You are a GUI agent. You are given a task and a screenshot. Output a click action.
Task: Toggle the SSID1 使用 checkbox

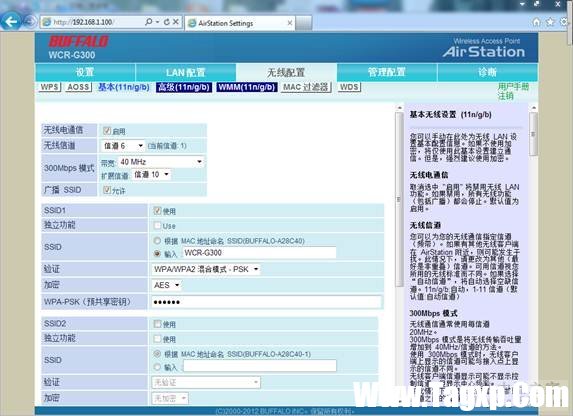point(157,211)
